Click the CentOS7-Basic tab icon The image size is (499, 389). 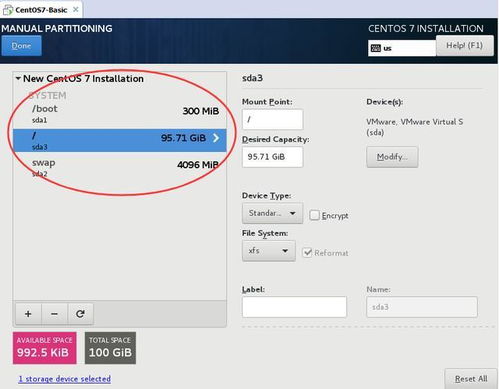click(x=7, y=10)
